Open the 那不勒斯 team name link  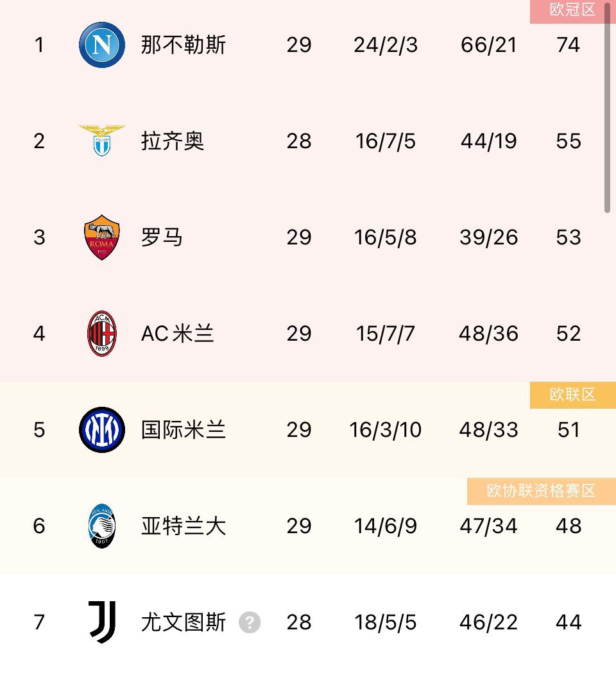(184, 45)
